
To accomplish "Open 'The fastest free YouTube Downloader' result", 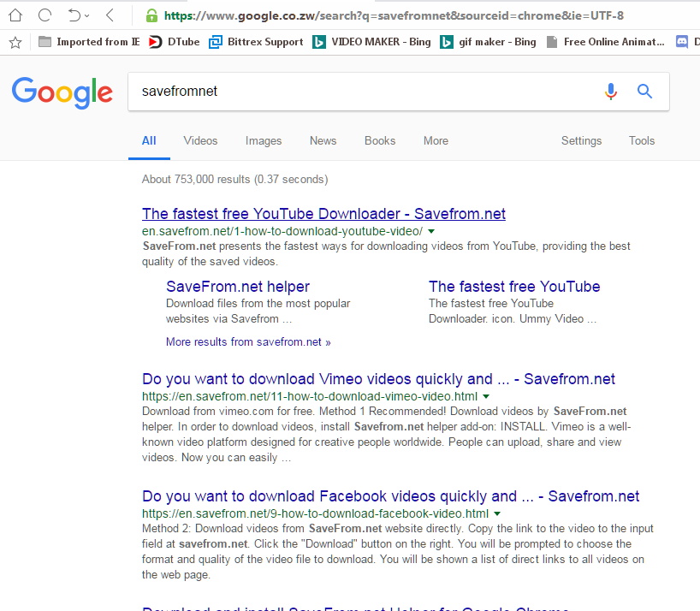I will (x=323, y=214).
